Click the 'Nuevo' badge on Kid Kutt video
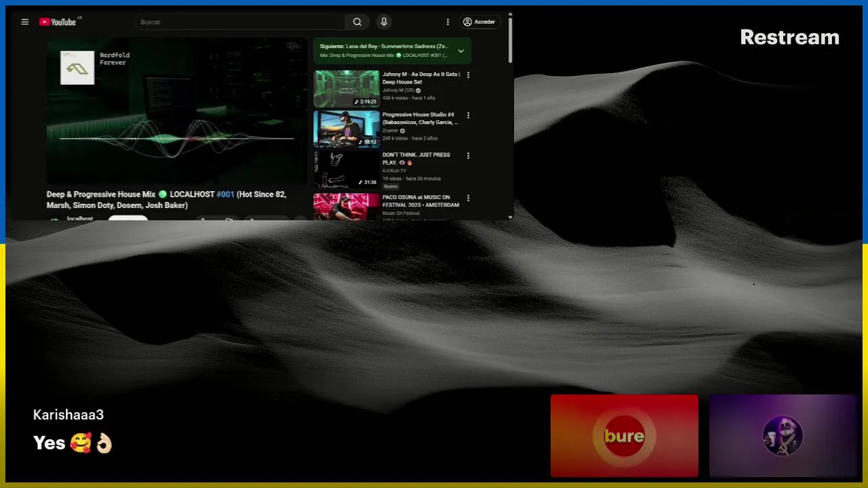The width and height of the screenshot is (868, 488). tap(391, 186)
